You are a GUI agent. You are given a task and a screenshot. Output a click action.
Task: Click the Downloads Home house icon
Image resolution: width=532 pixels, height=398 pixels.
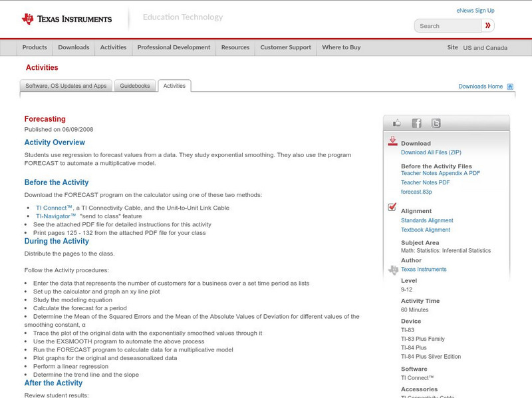click(x=510, y=87)
